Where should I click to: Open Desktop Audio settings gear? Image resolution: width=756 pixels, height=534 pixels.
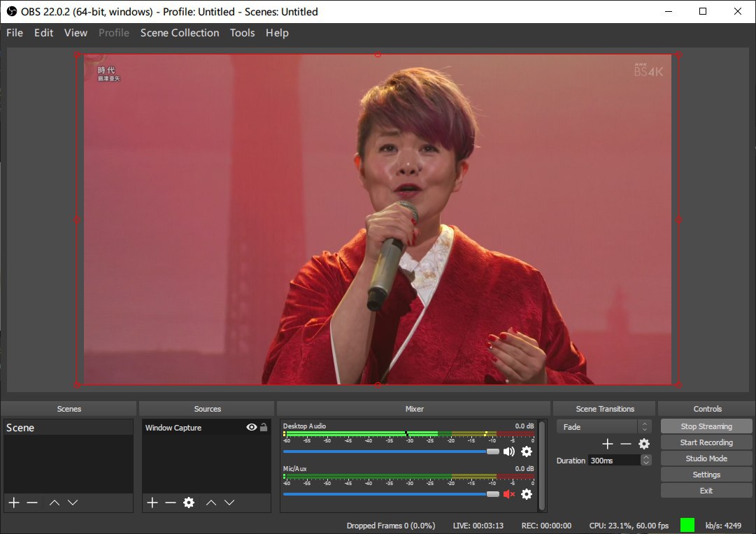point(527,452)
